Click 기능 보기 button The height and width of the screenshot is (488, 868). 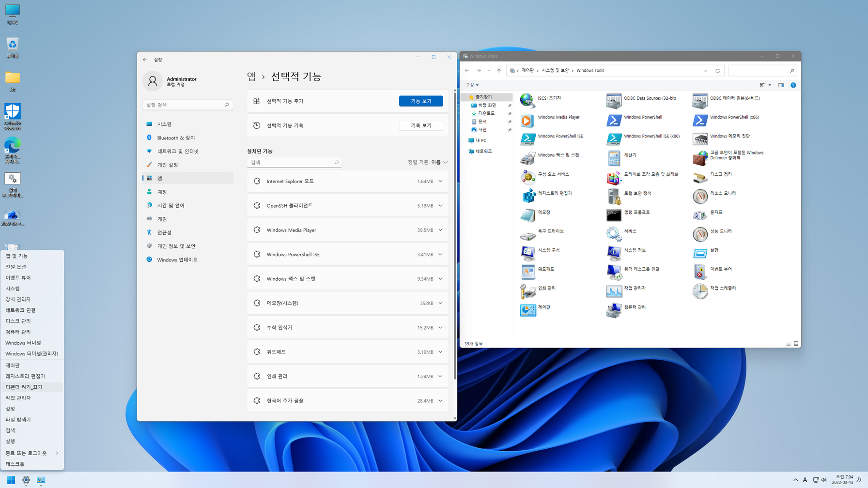click(421, 101)
